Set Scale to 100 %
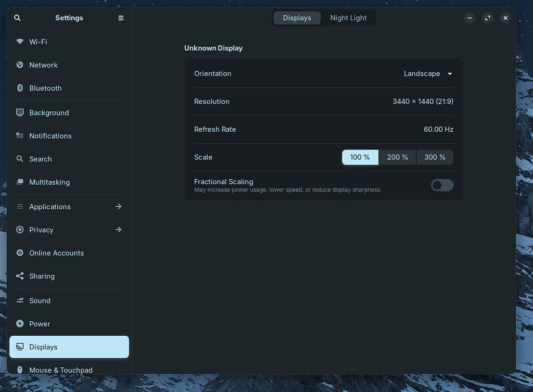Viewport: 533px width, 392px height. click(x=360, y=157)
